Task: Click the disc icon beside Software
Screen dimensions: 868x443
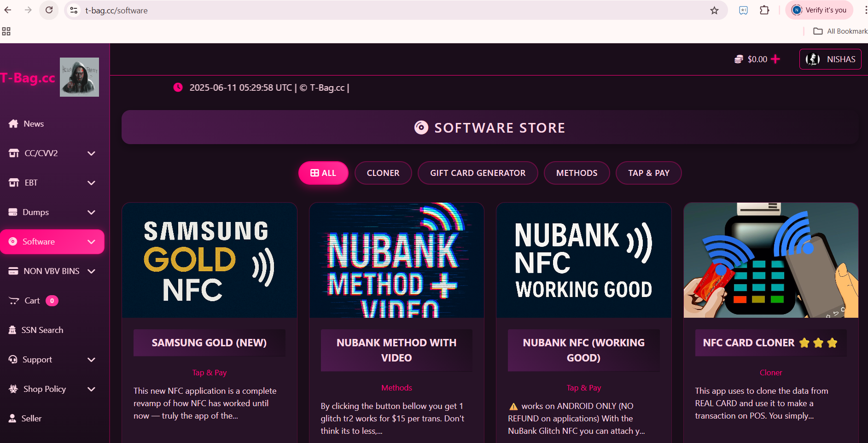Action: point(13,241)
